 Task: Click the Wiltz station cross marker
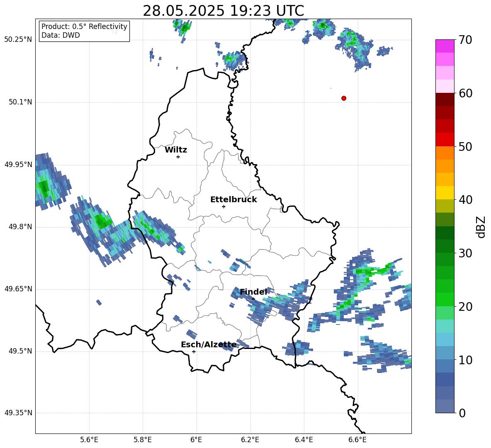pyautogui.click(x=178, y=157)
